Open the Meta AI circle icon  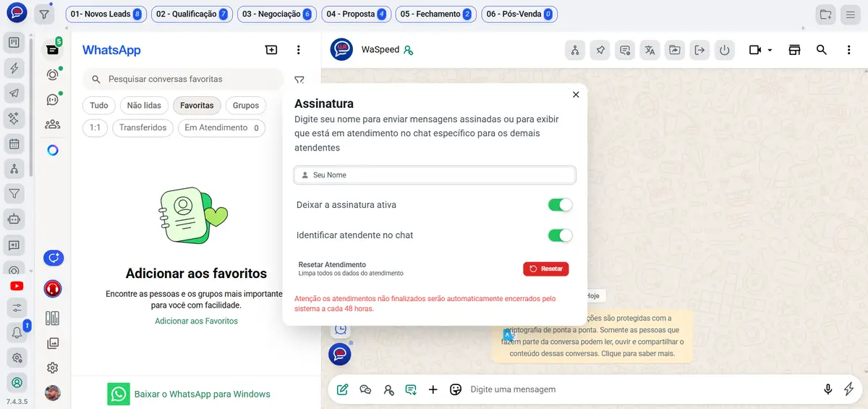52,151
